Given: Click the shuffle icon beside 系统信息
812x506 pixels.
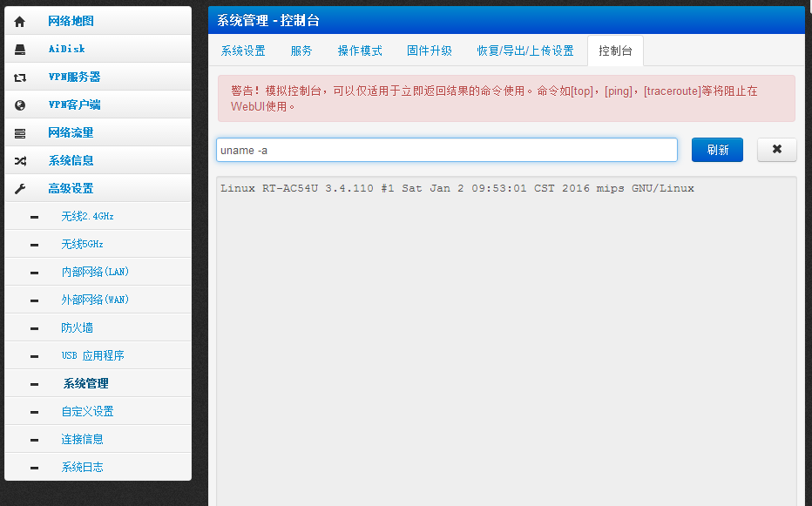Looking at the screenshot, I should tap(20, 161).
